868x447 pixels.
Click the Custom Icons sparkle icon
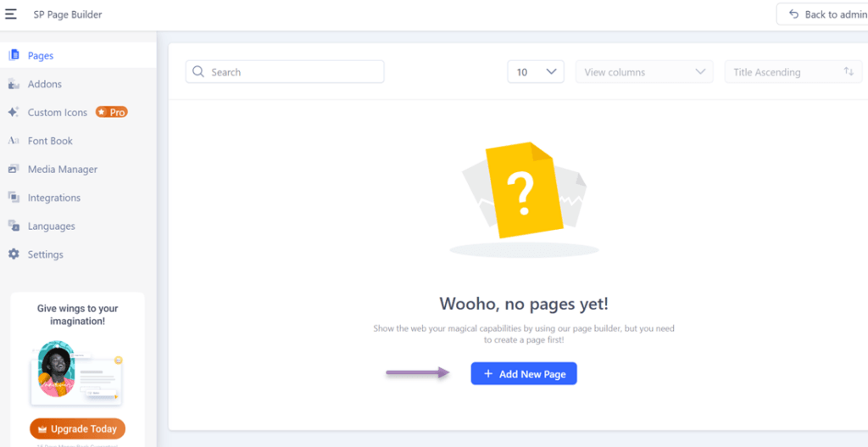14,112
